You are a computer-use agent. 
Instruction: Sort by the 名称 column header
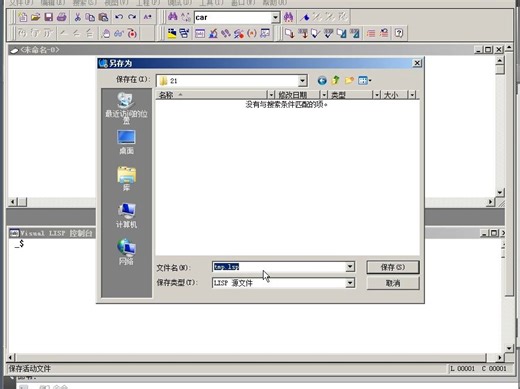click(211, 95)
